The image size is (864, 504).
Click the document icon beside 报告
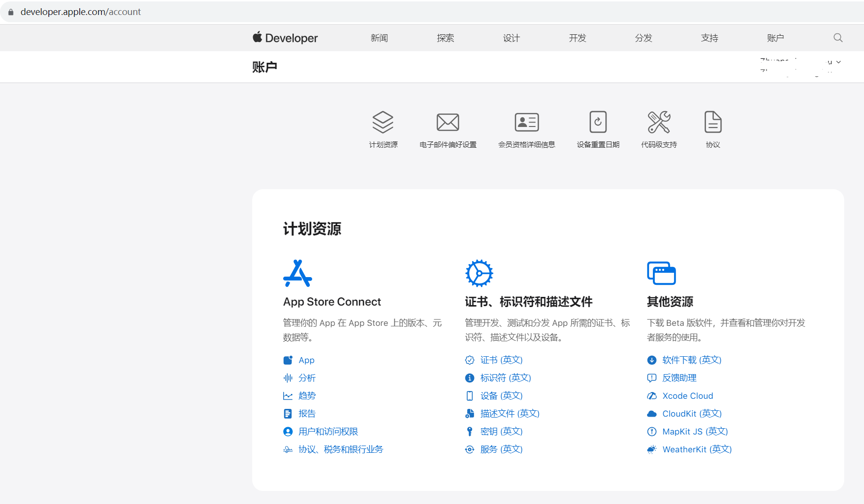[x=288, y=414]
